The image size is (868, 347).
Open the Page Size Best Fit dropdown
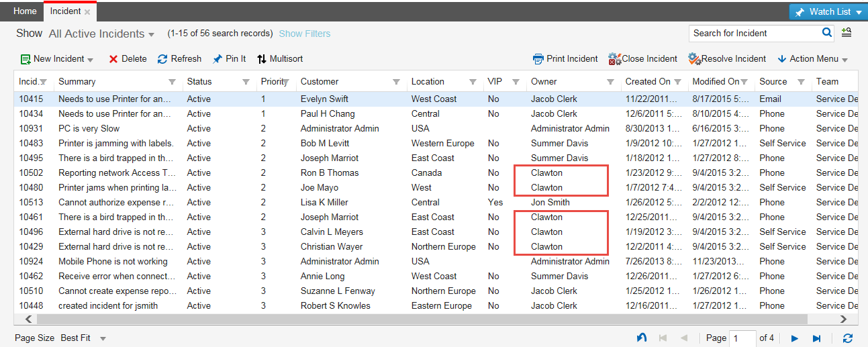(103, 338)
